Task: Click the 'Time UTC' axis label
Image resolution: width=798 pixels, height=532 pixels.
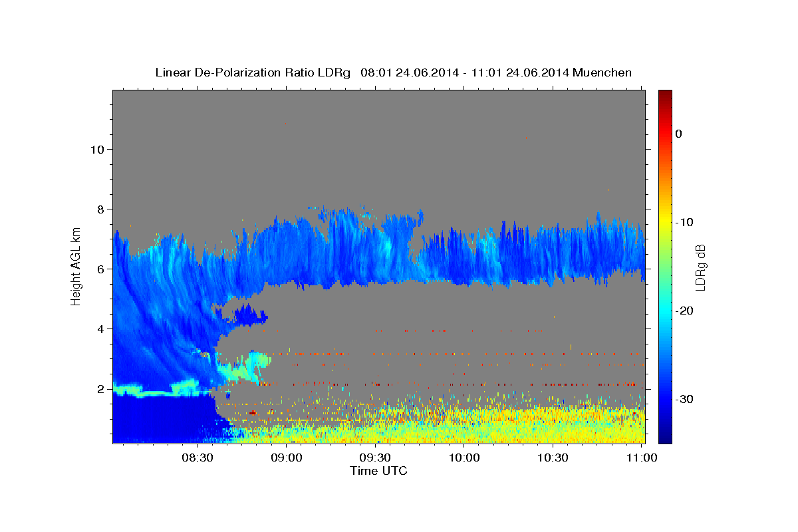Action: [x=379, y=471]
